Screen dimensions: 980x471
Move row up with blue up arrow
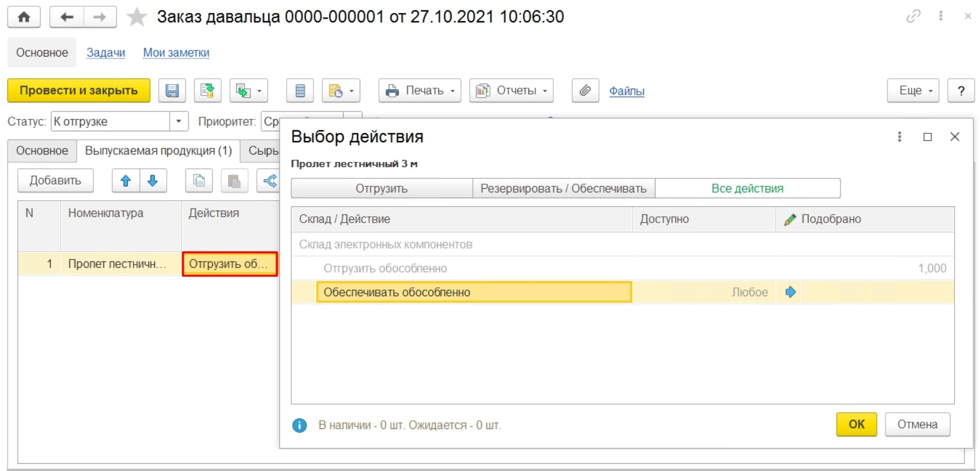click(126, 181)
